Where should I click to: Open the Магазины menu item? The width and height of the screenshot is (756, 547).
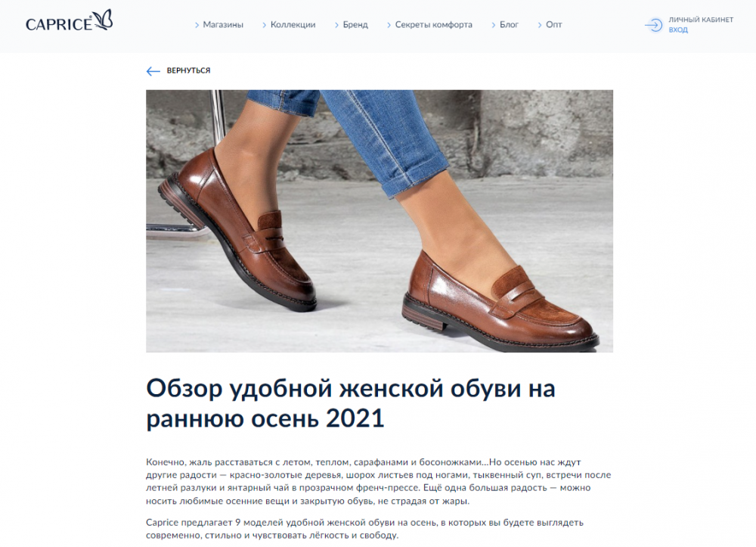point(223,25)
